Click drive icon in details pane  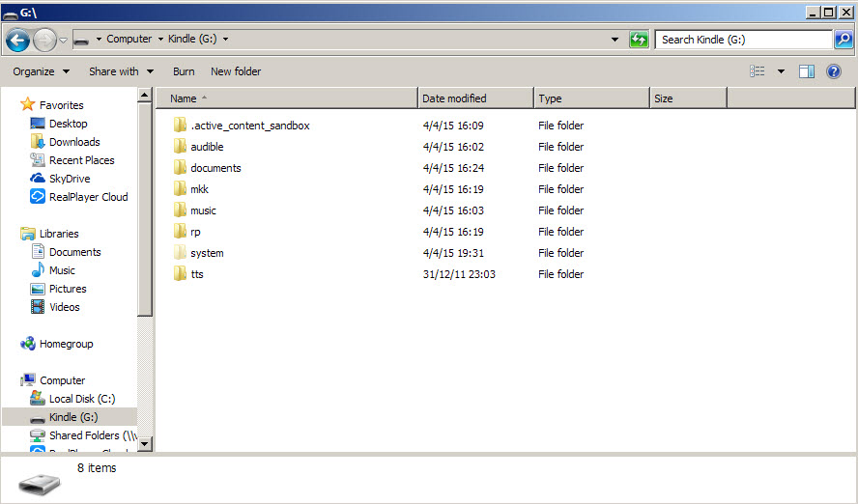coord(40,483)
